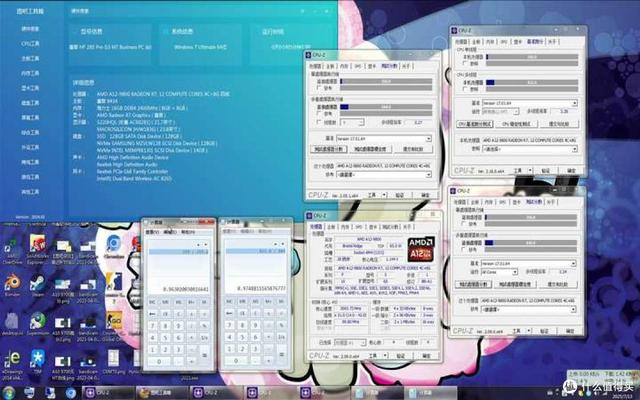
Task: Expand reference processor dropdown in top-right CPU-Z
Action: [530, 149]
